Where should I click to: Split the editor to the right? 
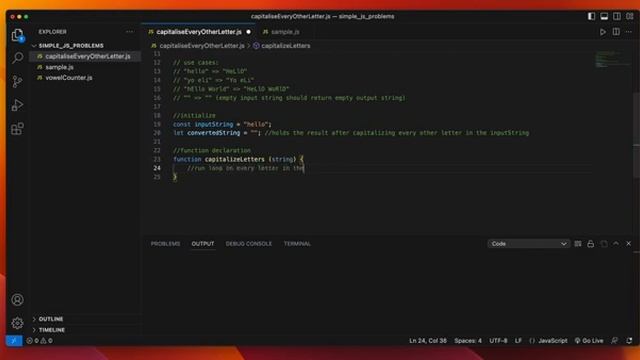click(x=616, y=32)
